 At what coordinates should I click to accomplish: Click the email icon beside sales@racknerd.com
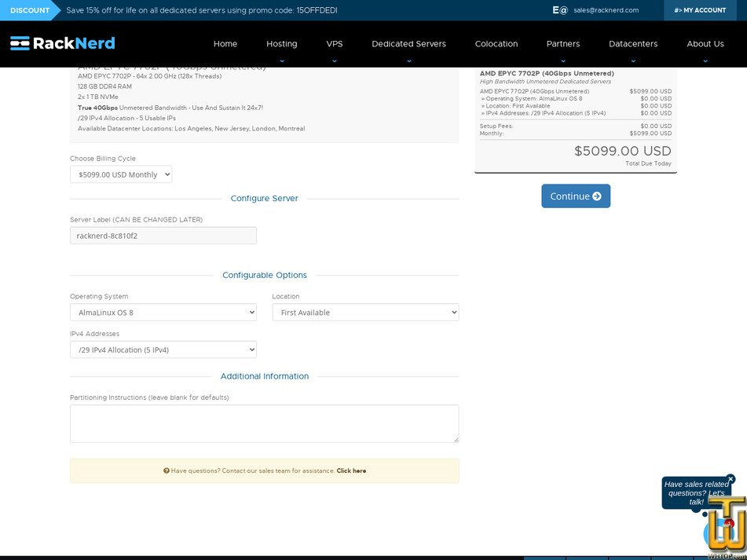point(559,10)
